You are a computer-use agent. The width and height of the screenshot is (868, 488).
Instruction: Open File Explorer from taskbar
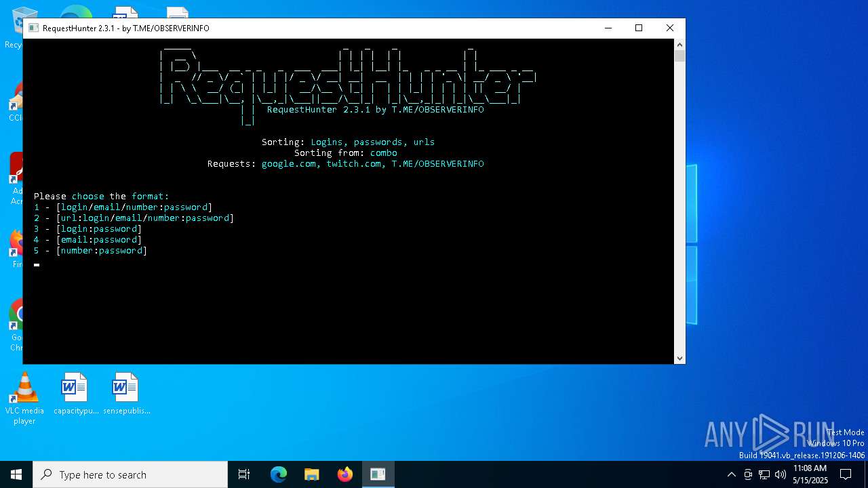pyautogui.click(x=311, y=474)
